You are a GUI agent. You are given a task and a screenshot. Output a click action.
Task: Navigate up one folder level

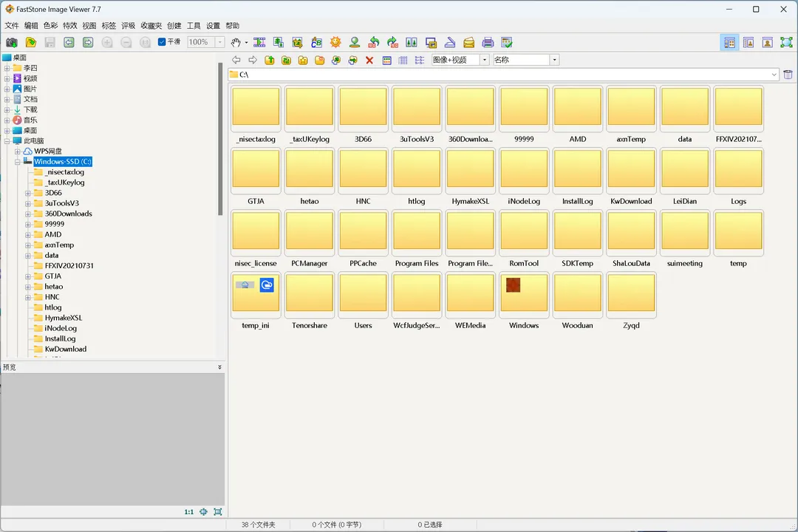click(269, 59)
